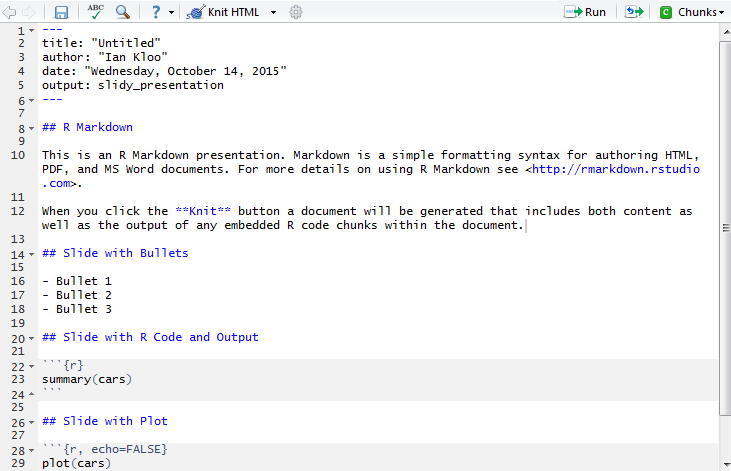Fold the code chunk at line 22

[x=32, y=367]
